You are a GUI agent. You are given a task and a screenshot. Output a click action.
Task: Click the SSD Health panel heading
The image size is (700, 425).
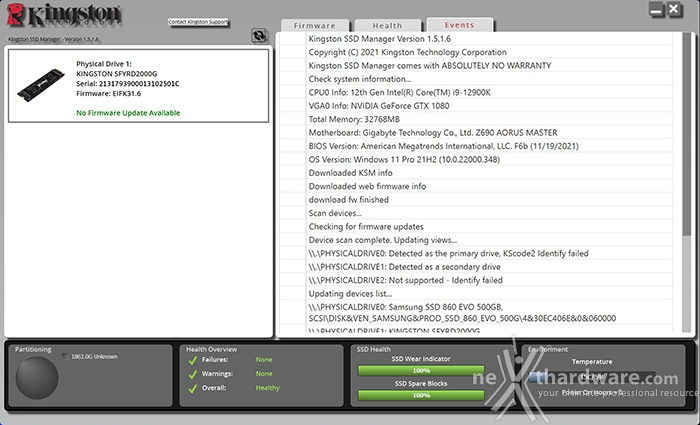click(374, 349)
